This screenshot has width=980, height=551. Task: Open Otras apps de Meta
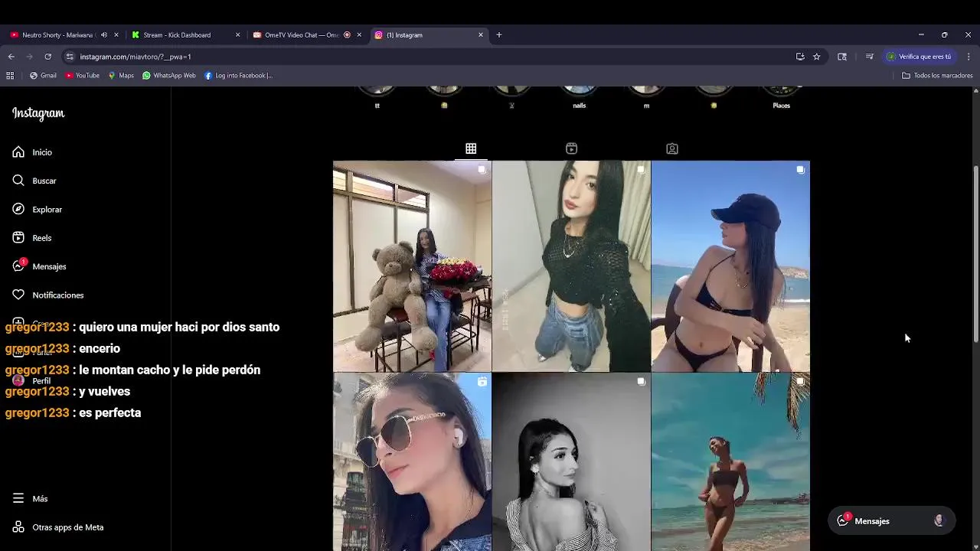[x=57, y=527]
